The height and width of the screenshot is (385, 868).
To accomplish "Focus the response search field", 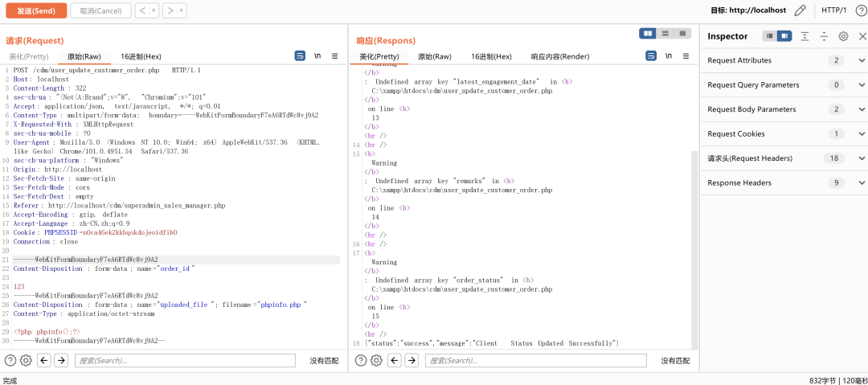I will click(x=536, y=361).
